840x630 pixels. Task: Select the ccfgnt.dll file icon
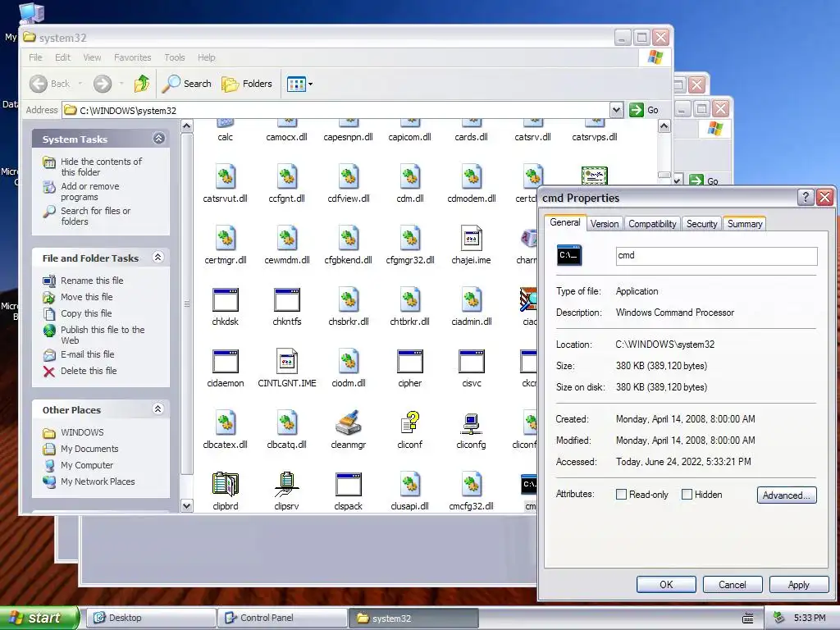click(286, 177)
